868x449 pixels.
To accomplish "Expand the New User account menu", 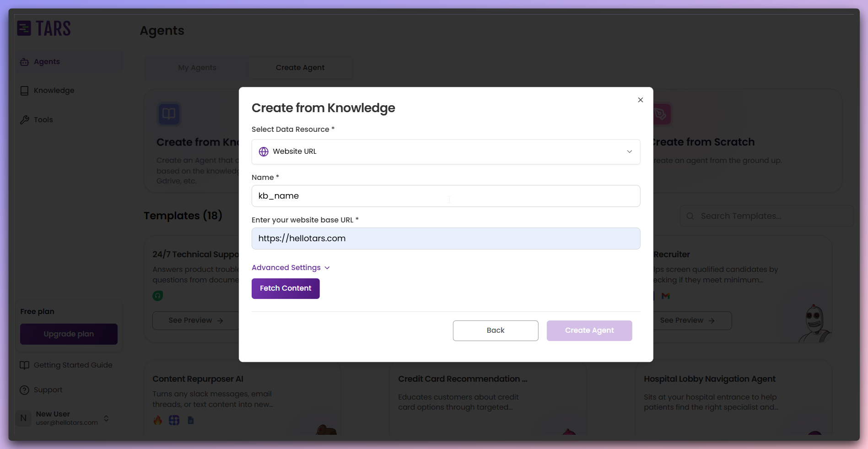I will (x=106, y=418).
